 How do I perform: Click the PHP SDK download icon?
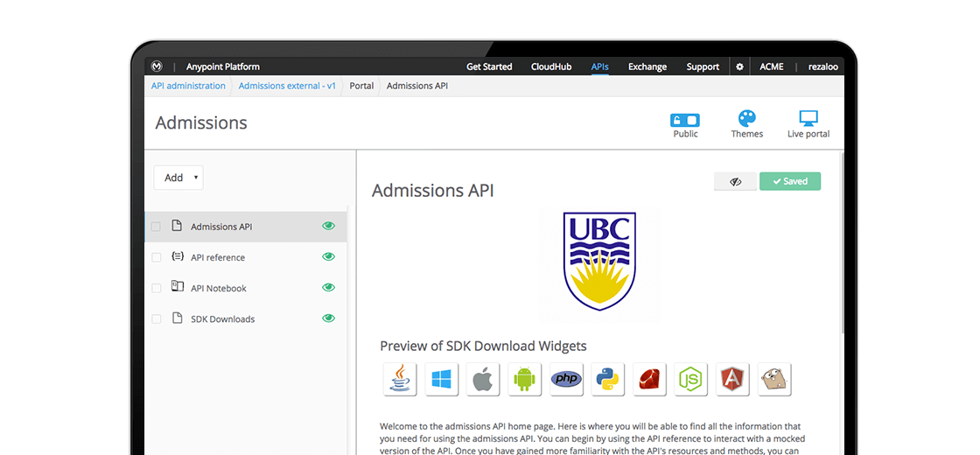click(x=566, y=380)
